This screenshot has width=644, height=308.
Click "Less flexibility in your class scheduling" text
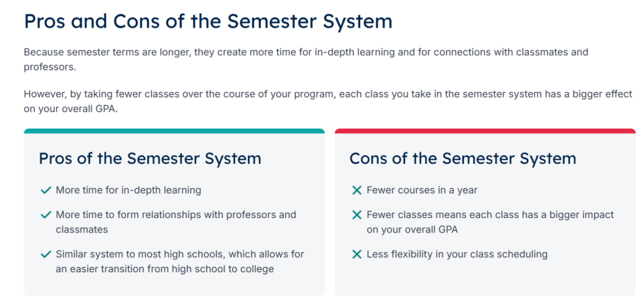click(x=457, y=254)
